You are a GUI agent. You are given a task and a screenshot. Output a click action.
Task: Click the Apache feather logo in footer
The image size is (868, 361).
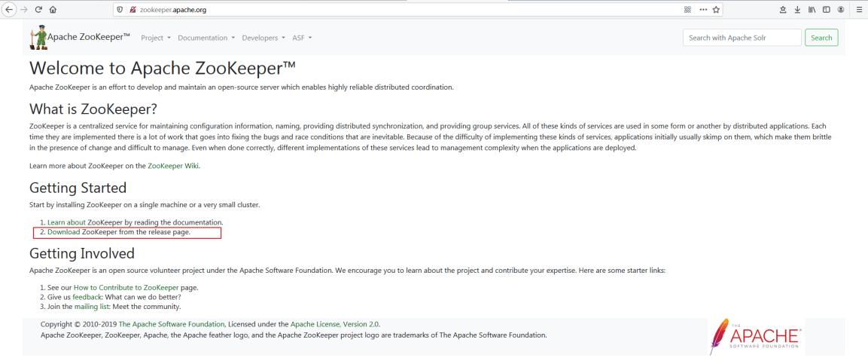click(x=756, y=337)
